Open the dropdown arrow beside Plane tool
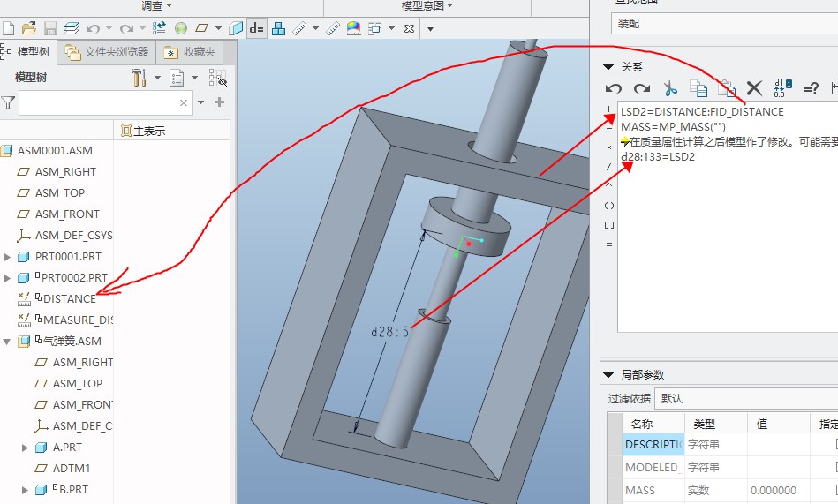Image resolution: width=838 pixels, height=504 pixels. coord(218,27)
